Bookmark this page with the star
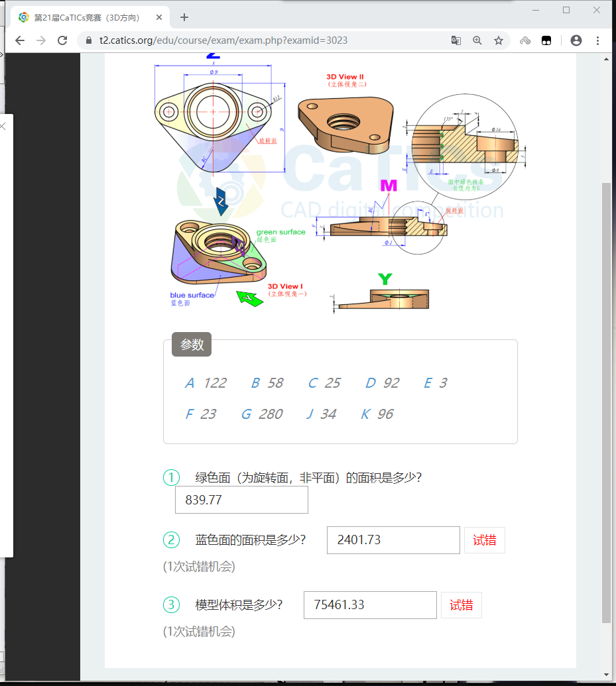 tap(499, 40)
